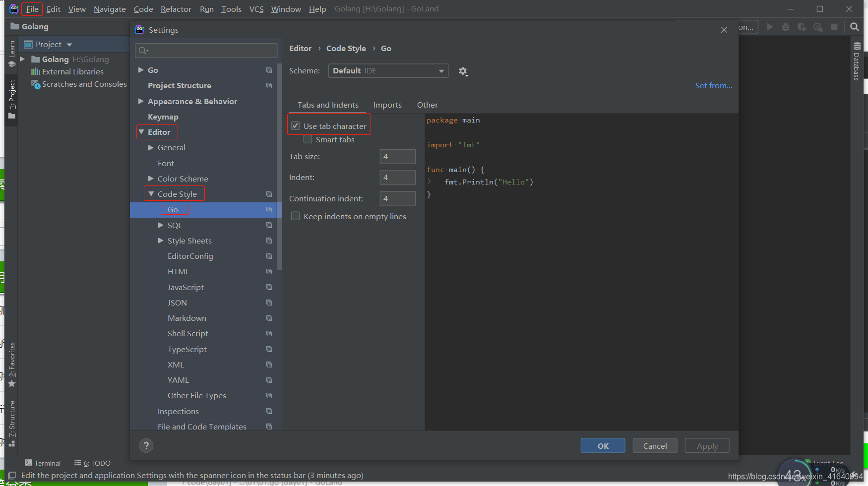
Task: Open the Z: Structure tool window stripe
Action: [x=12, y=424]
